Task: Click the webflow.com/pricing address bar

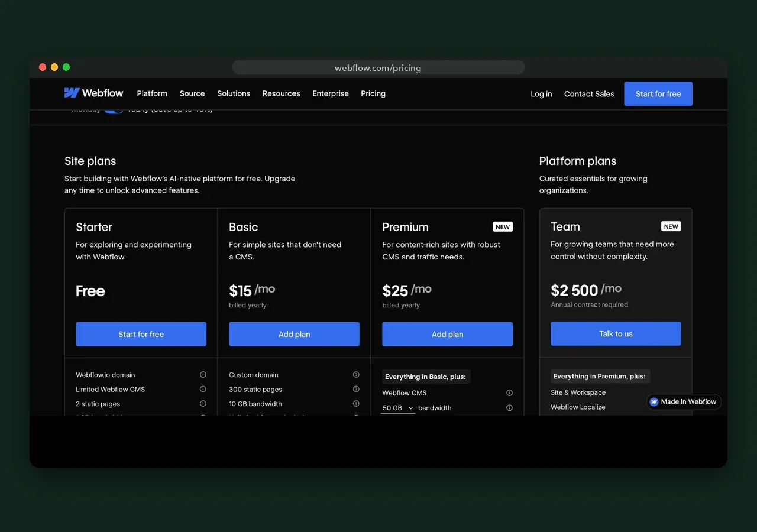Action: (378, 68)
